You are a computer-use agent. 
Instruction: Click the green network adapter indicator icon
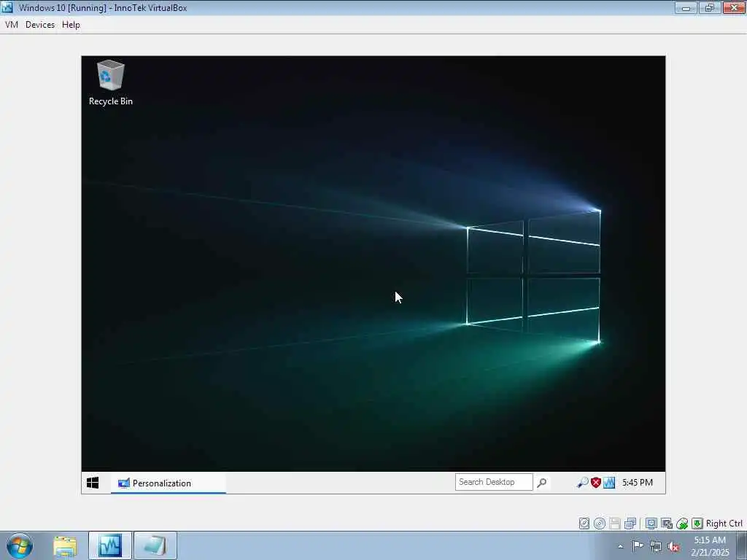click(682, 524)
